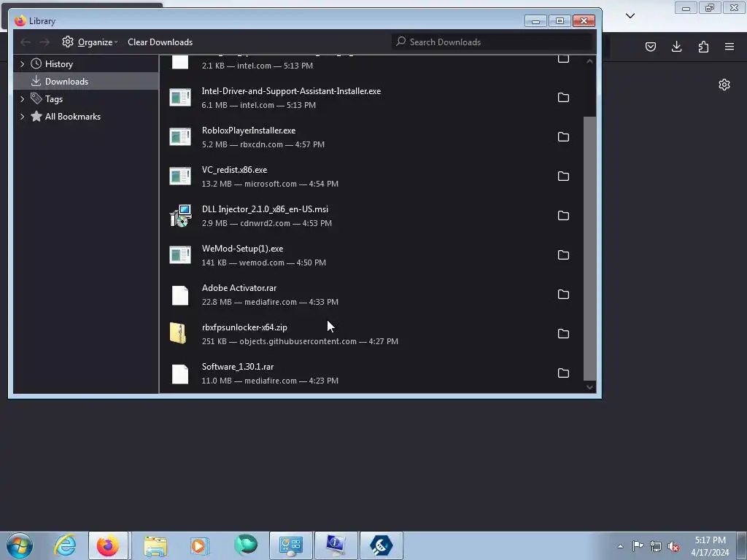Open the Action Center flag tray icon
The width and height of the screenshot is (747, 560).
[638, 546]
